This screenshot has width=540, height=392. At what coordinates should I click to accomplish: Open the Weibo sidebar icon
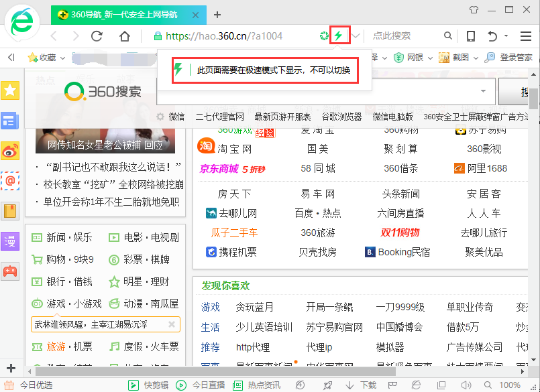point(10,151)
